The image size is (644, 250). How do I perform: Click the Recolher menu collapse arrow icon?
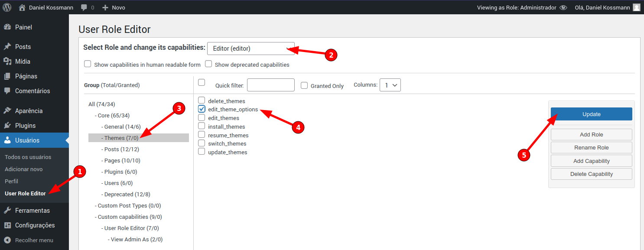click(7, 240)
